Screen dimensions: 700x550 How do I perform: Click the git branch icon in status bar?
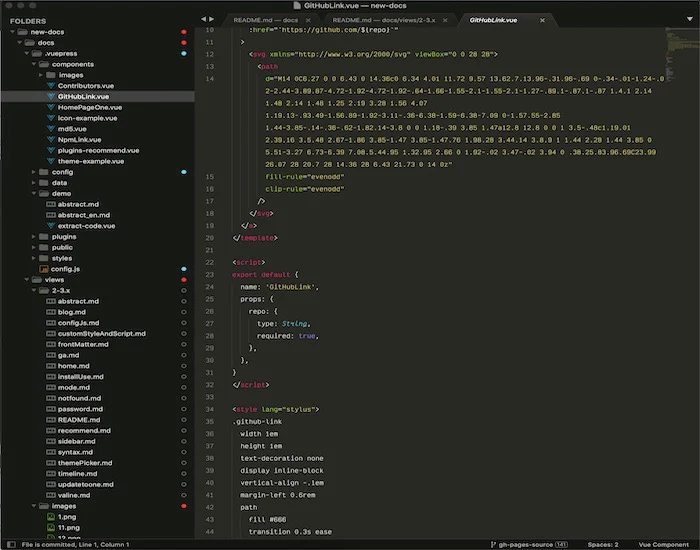tap(493, 544)
